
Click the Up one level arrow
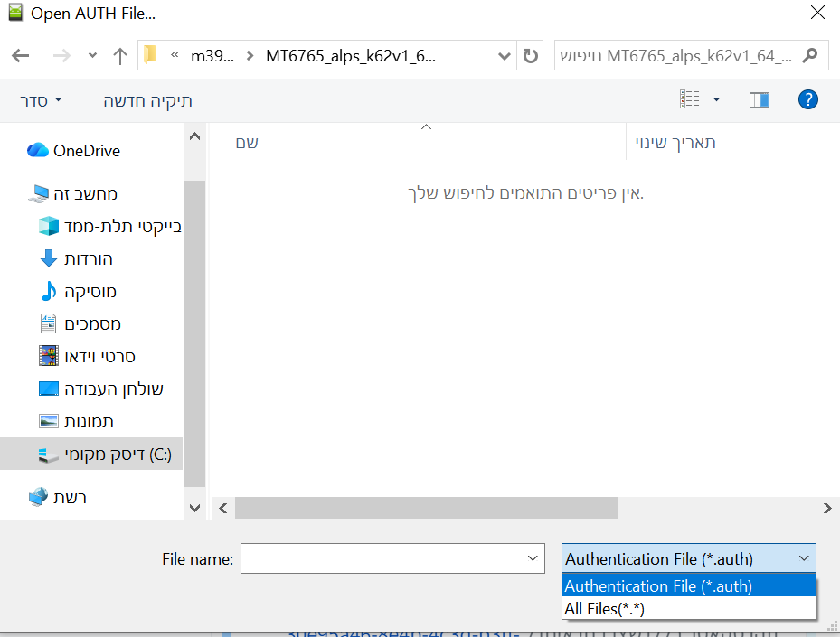pos(119,55)
